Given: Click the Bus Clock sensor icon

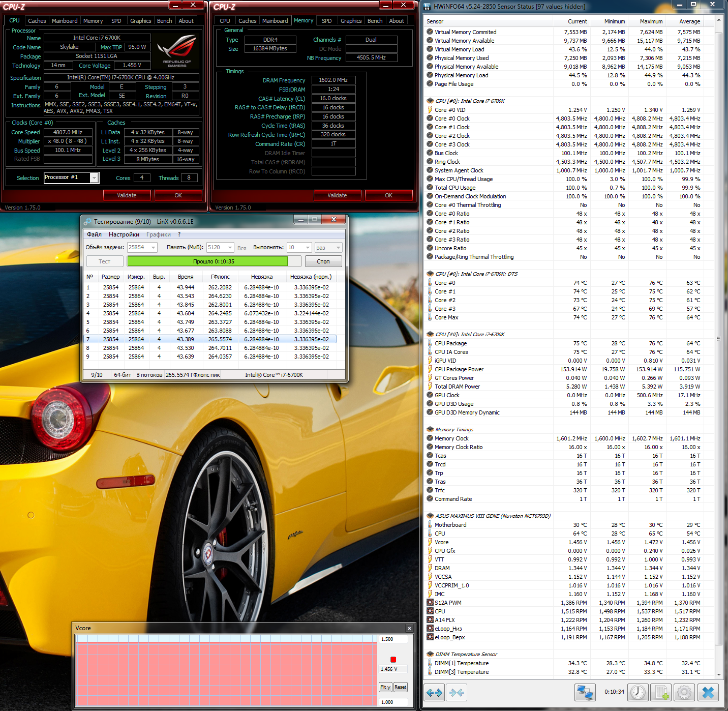Looking at the screenshot, I should click(430, 153).
